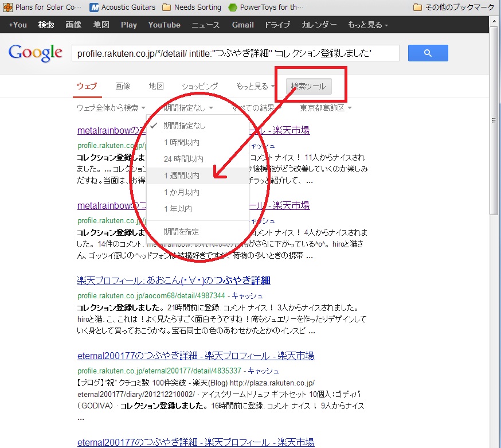Expand もっと見る under the search box
Viewport: 501px width, 448px height.
pyautogui.click(x=255, y=87)
